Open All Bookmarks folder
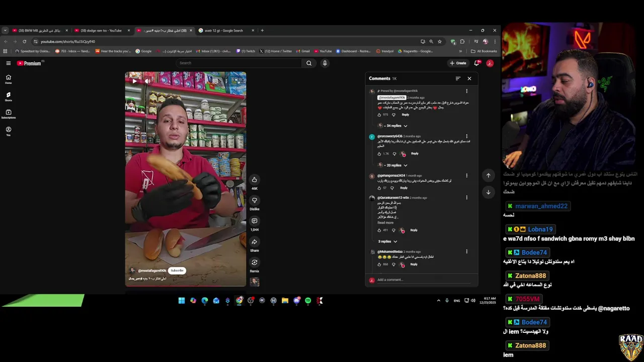644x362 pixels. pyautogui.click(x=484, y=51)
